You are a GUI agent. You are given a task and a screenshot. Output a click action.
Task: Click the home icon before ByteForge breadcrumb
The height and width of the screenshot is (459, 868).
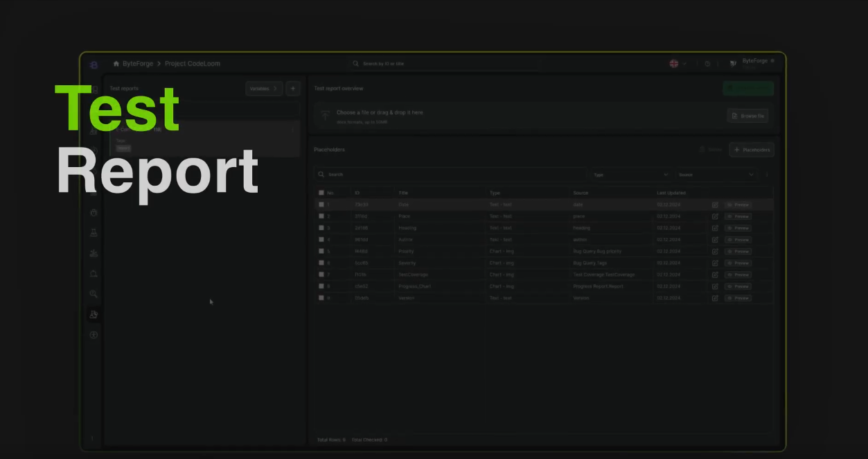(116, 64)
